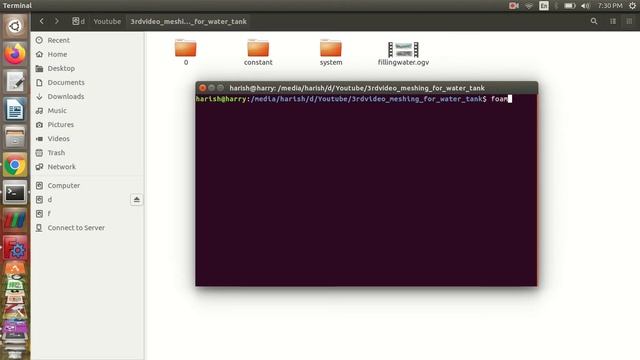Open the battery indicator menu
Screen dimensions: 640x360
[569, 6]
